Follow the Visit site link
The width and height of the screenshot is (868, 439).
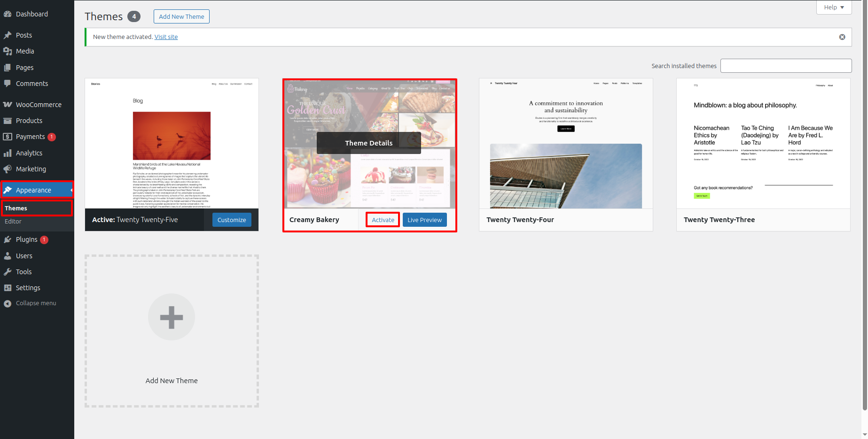coord(166,37)
